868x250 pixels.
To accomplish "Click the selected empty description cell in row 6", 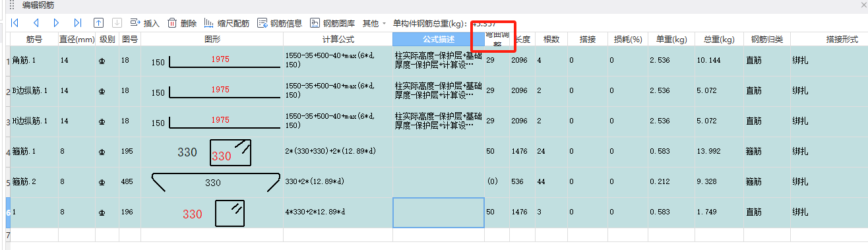I will coord(439,212).
